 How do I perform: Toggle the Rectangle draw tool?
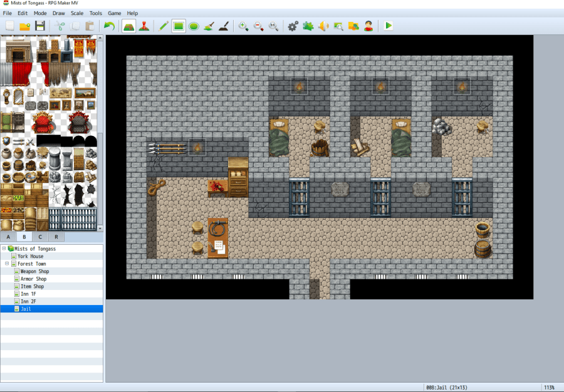pos(179,26)
